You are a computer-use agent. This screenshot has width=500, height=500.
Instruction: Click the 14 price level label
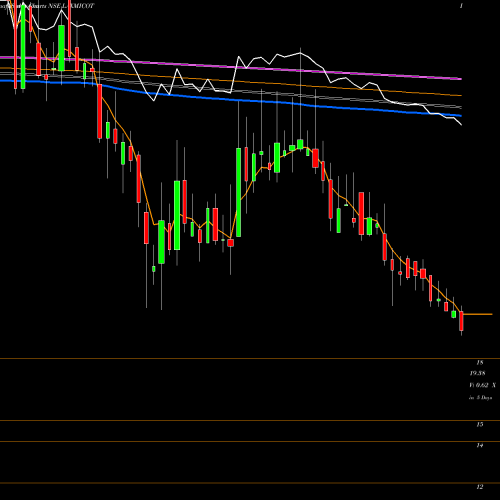point(480,445)
